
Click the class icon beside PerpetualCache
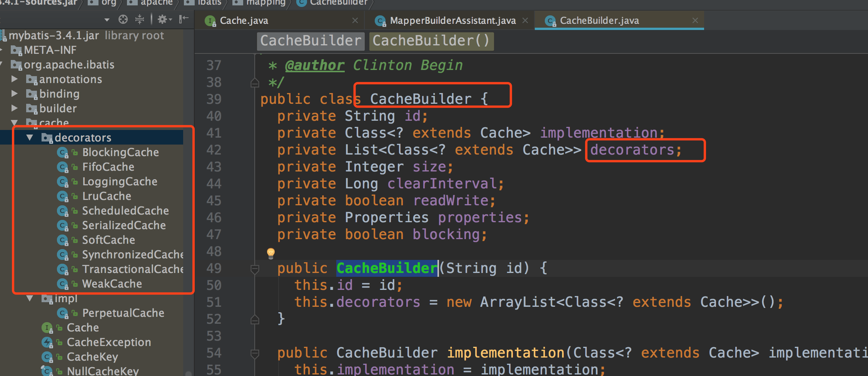click(x=63, y=313)
